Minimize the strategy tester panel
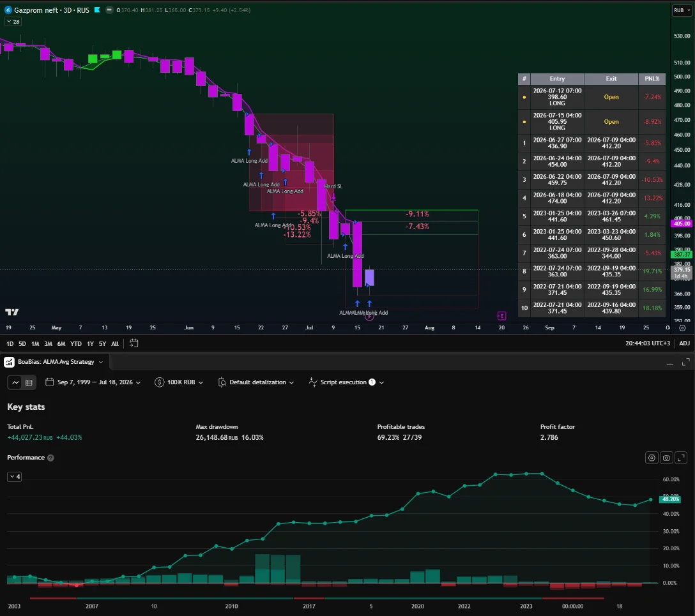 pos(669,363)
